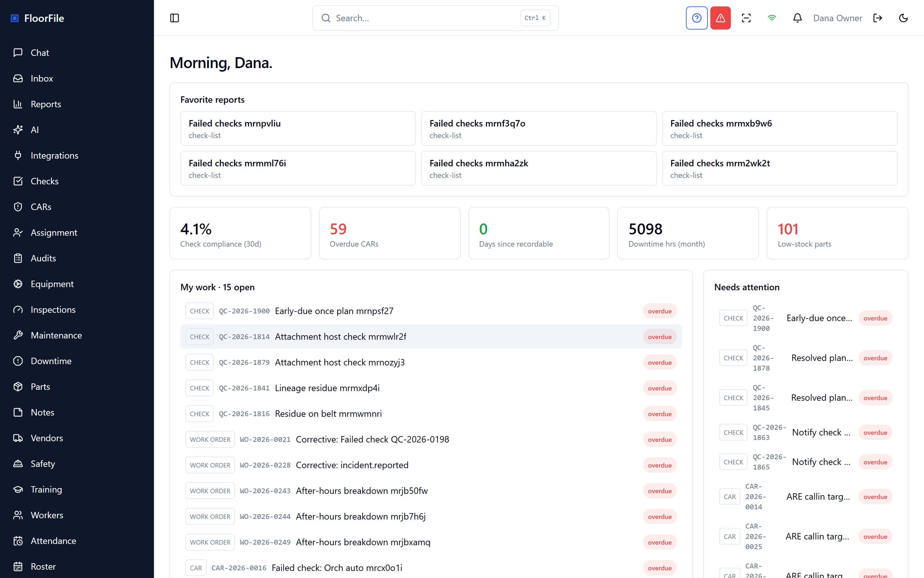Focus the Search input field
This screenshot has width=924, height=578.
coord(435,18)
